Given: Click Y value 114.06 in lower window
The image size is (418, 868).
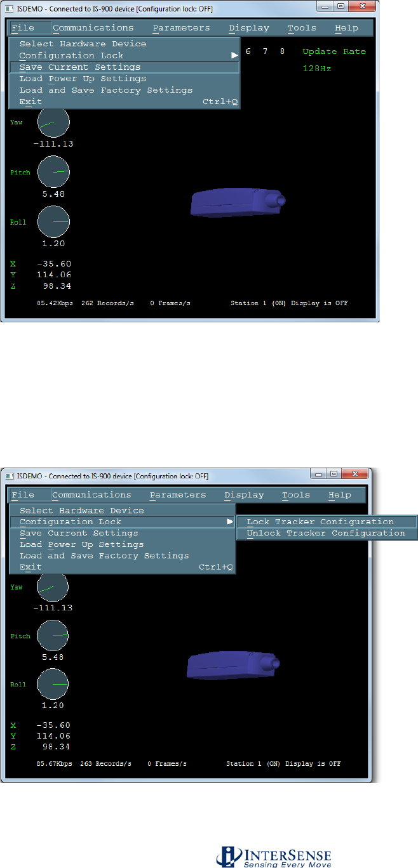Looking at the screenshot, I should pyautogui.click(x=53, y=736).
